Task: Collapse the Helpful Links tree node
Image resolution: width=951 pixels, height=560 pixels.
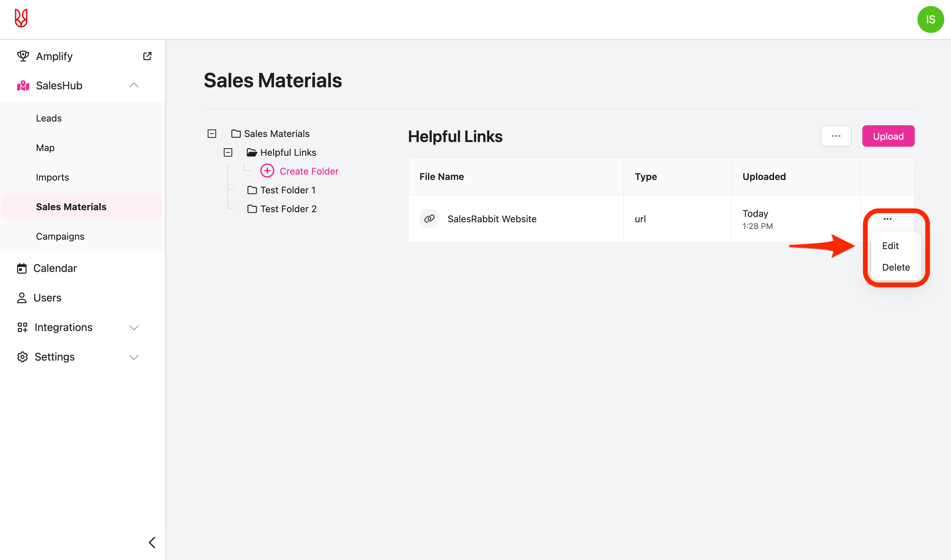Action: click(228, 152)
